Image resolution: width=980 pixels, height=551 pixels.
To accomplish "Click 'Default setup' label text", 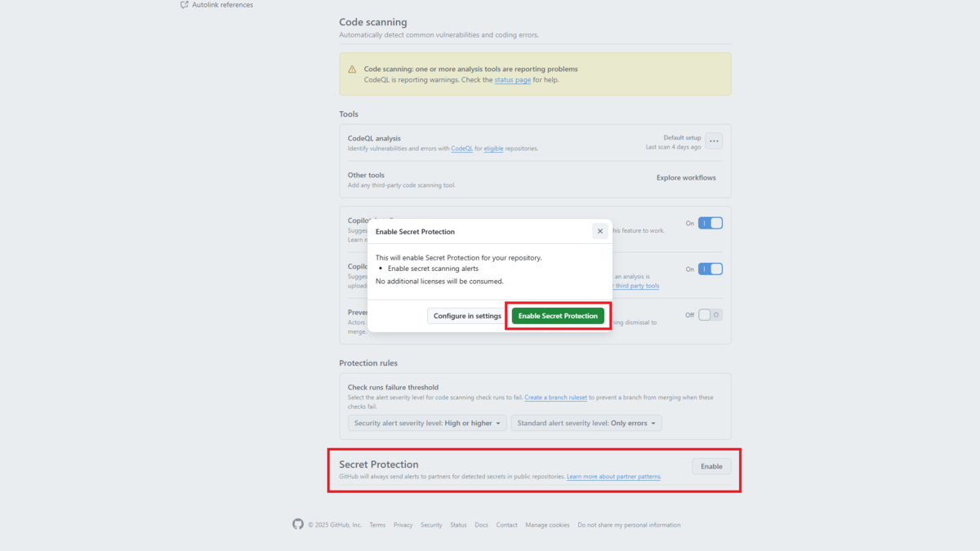I will coord(682,138).
